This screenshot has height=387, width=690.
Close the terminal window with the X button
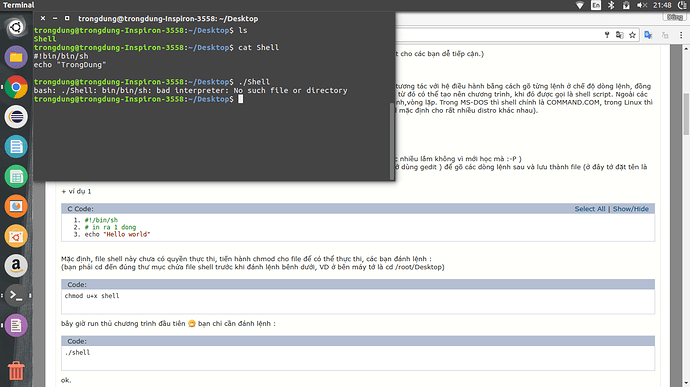pyautogui.click(x=43, y=18)
